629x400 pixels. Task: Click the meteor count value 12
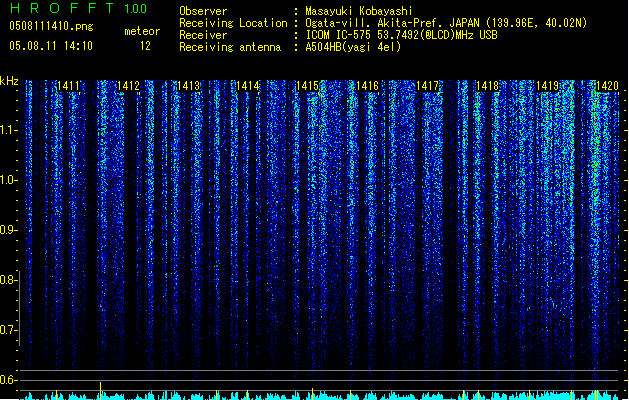coord(145,46)
